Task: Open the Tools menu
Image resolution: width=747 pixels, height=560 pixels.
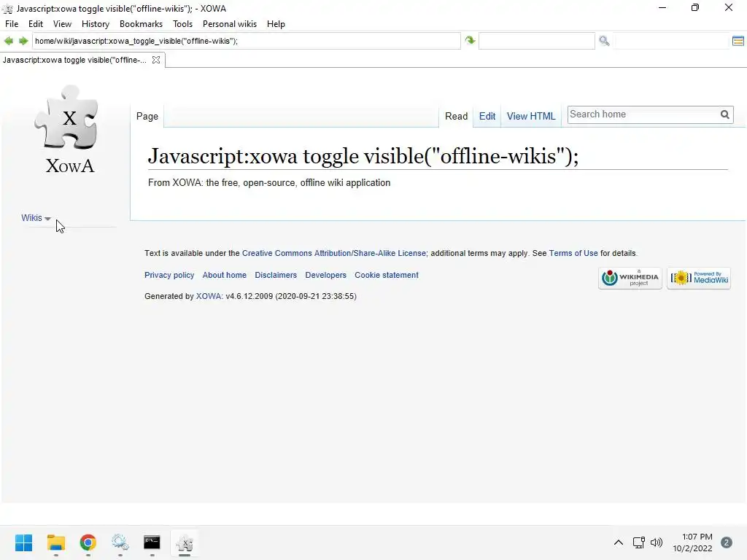Action: click(x=182, y=24)
